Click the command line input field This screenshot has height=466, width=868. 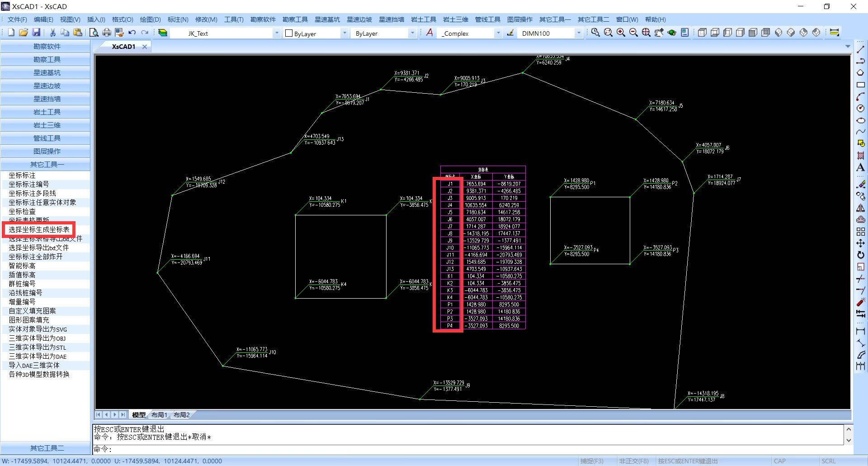pos(472,449)
